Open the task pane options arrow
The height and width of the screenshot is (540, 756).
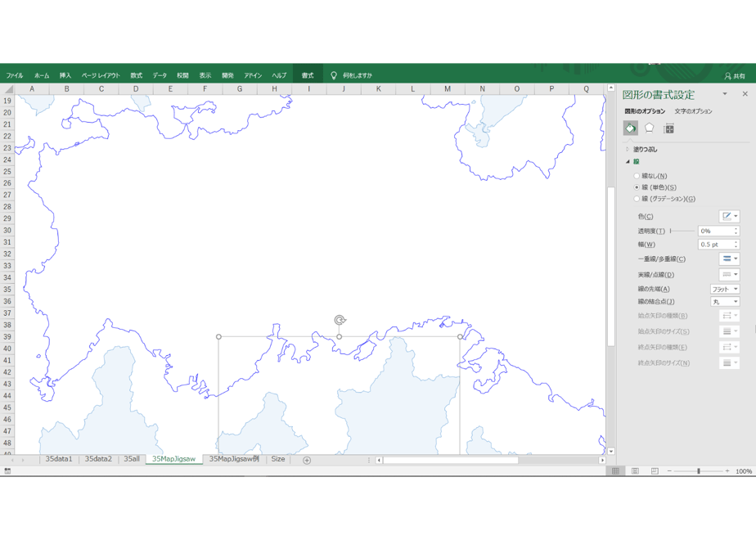point(725,94)
